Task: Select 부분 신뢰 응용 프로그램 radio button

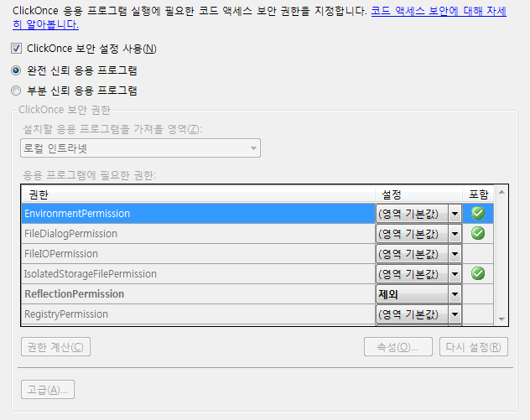Action: click(16, 91)
